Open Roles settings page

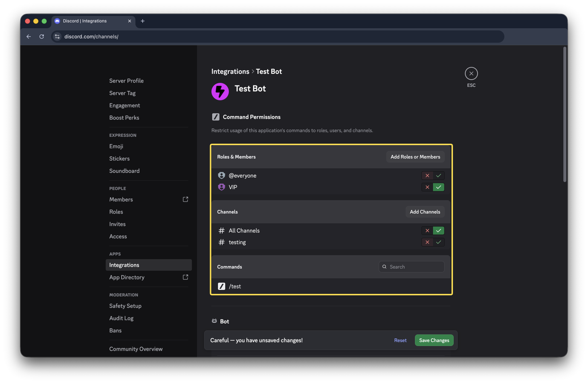pos(148,212)
